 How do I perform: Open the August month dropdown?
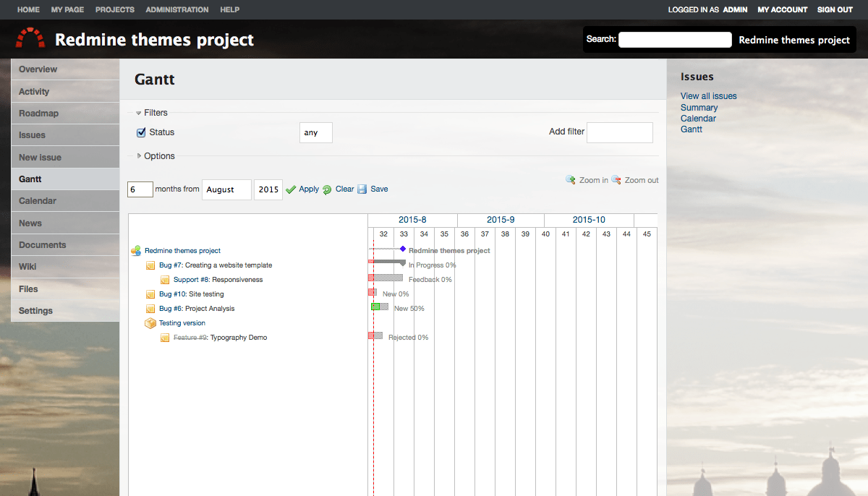coord(226,189)
